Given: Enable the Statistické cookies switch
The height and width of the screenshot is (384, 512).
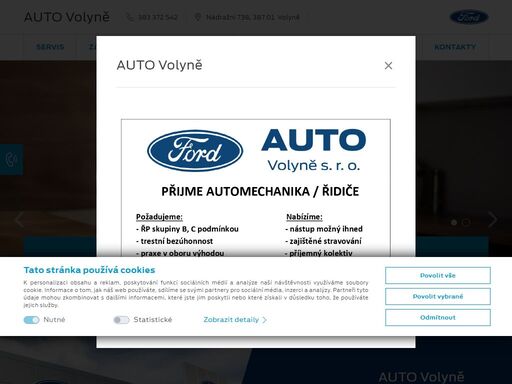Looking at the screenshot, I should tap(121, 320).
